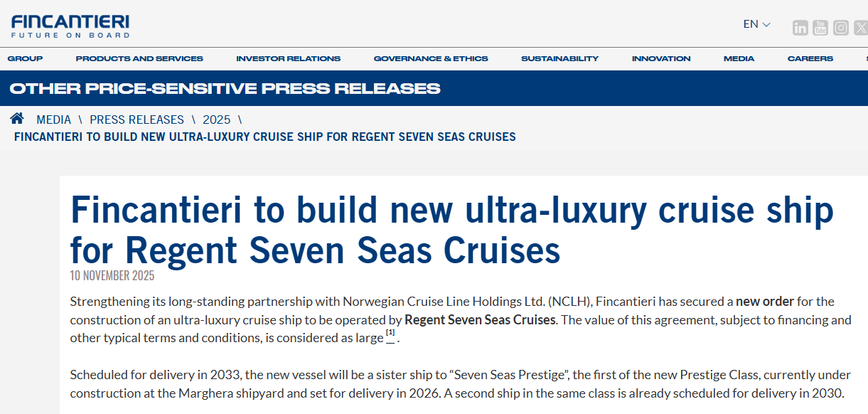Open the Instagram profile icon

point(841,28)
